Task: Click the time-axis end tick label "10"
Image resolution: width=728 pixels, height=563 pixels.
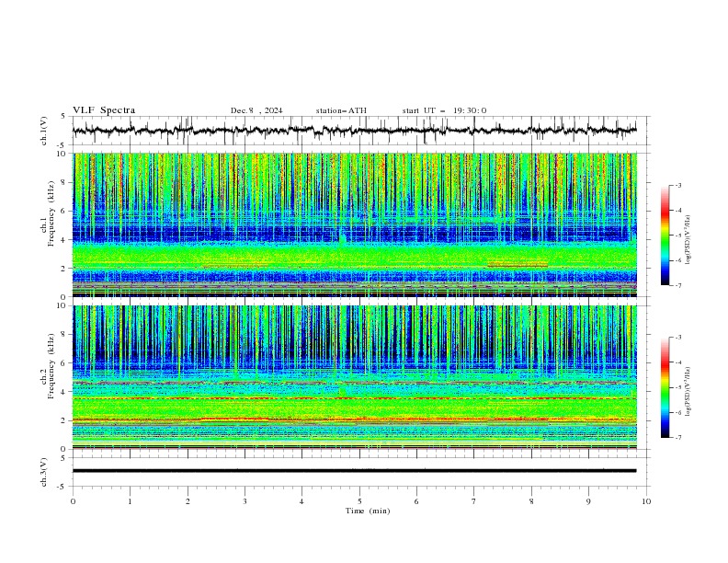Action: [x=646, y=501]
